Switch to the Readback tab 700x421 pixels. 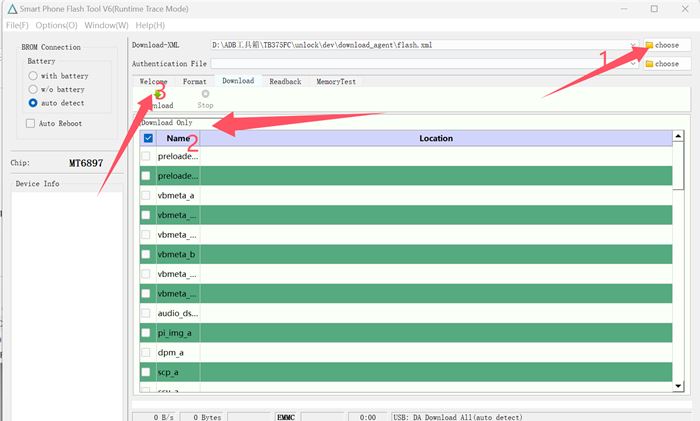click(x=285, y=81)
